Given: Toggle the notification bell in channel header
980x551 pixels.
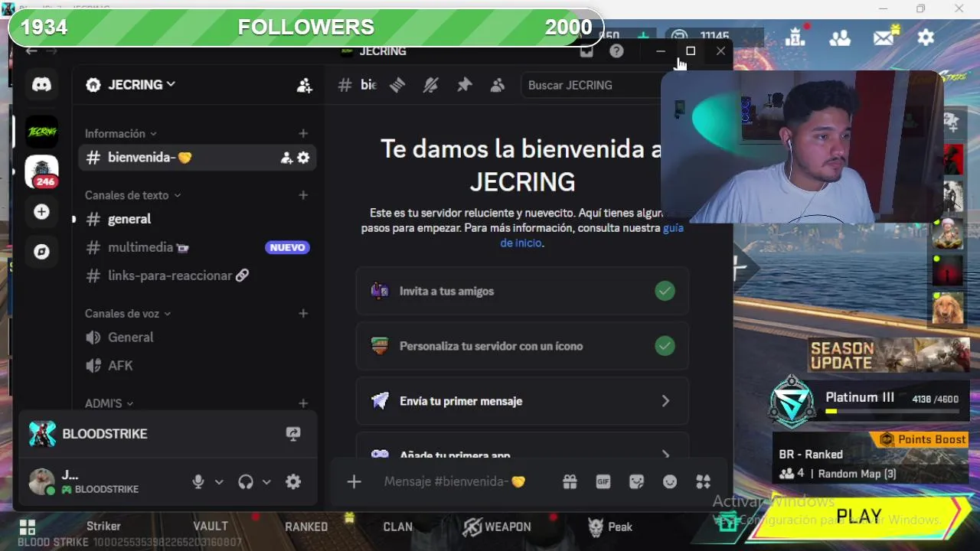Looking at the screenshot, I should (430, 85).
